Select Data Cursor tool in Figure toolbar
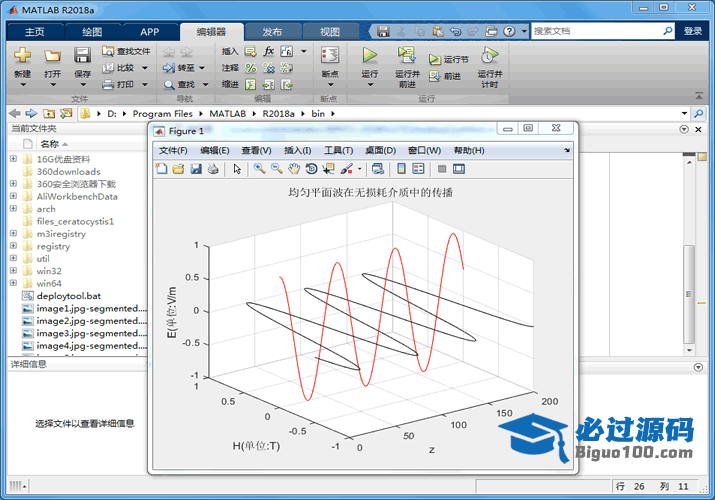This screenshot has height=500, width=715. [x=328, y=169]
